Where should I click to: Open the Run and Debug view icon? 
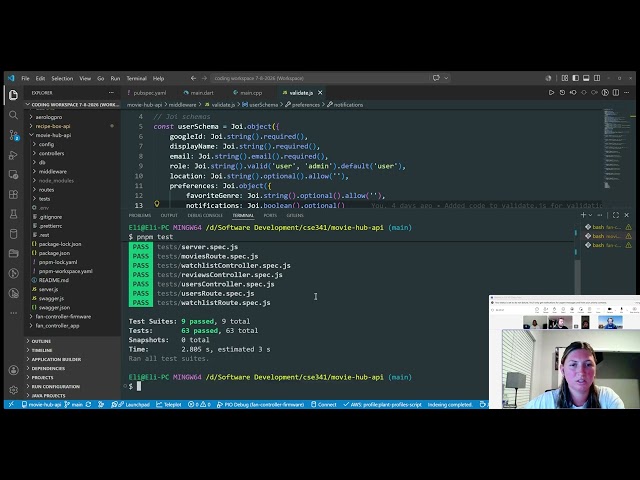point(13,155)
